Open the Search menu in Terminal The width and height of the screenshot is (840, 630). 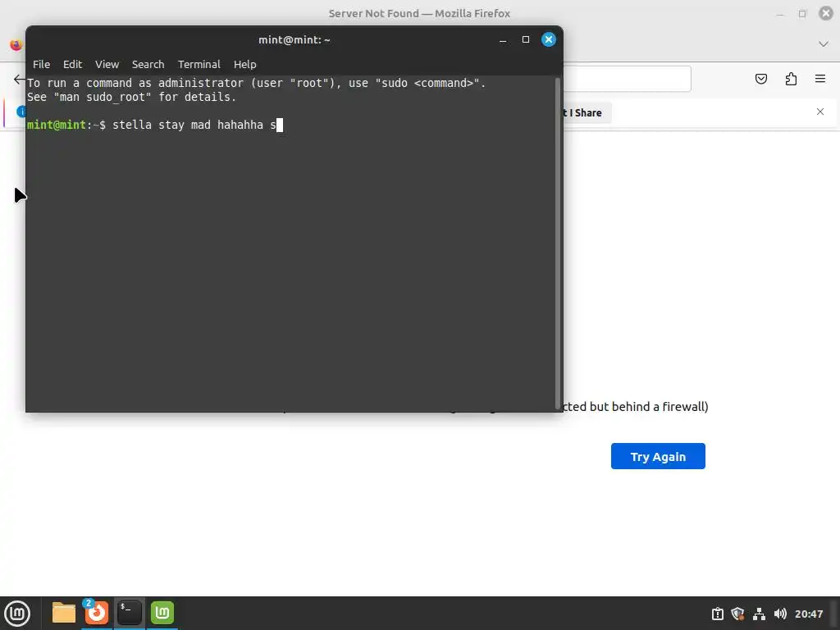tap(148, 64)
